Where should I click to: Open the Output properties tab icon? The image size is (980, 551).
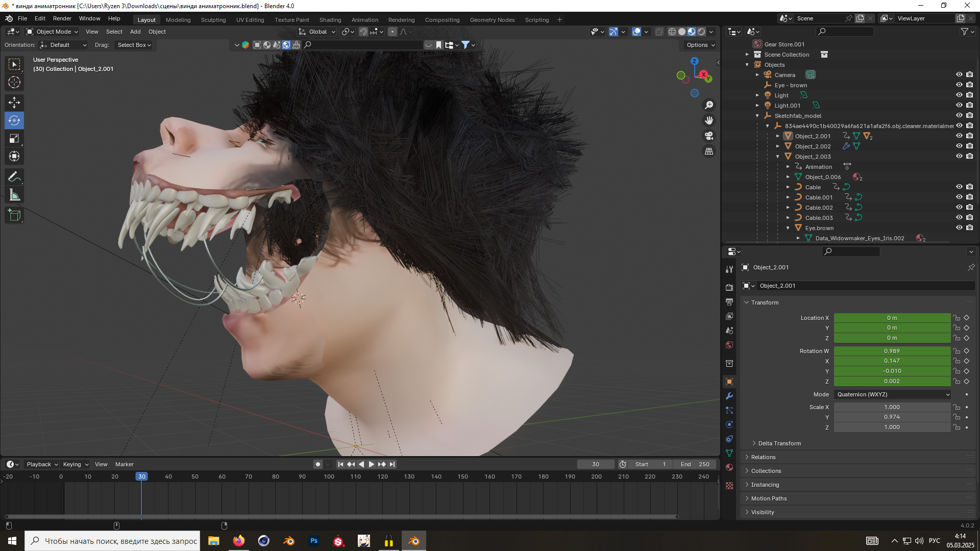(729, 302)
